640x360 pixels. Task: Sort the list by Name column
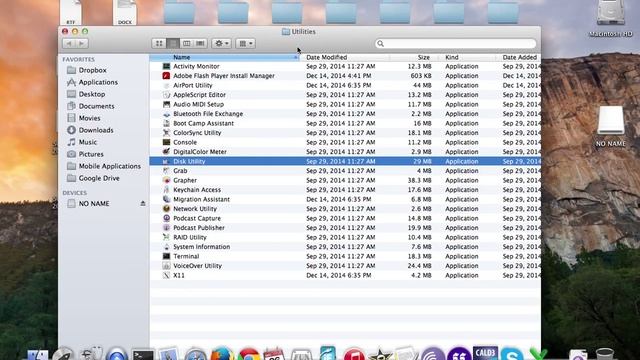[224, 58]
